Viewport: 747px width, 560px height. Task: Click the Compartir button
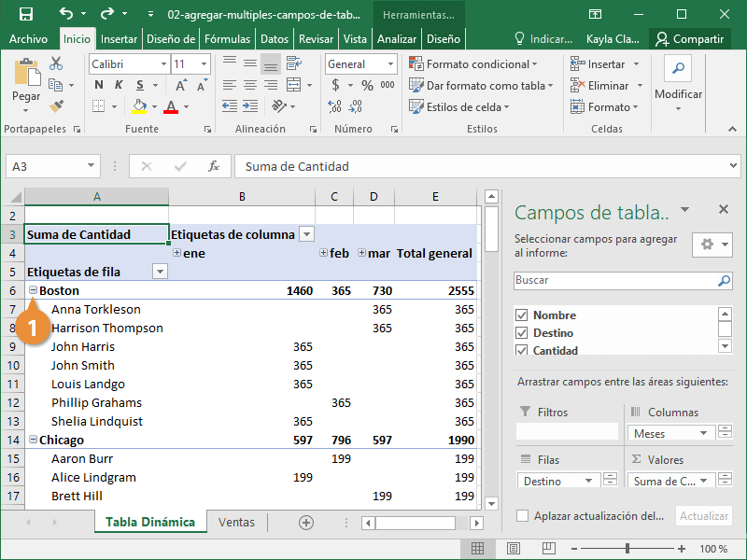pos(689,39)
